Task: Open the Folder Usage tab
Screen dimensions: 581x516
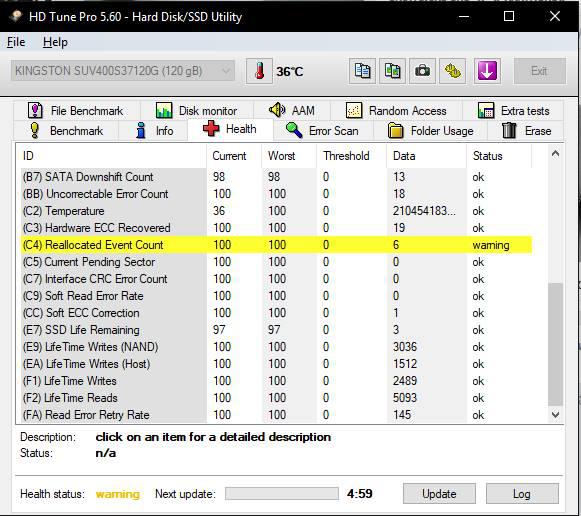Action: point(431,131)
